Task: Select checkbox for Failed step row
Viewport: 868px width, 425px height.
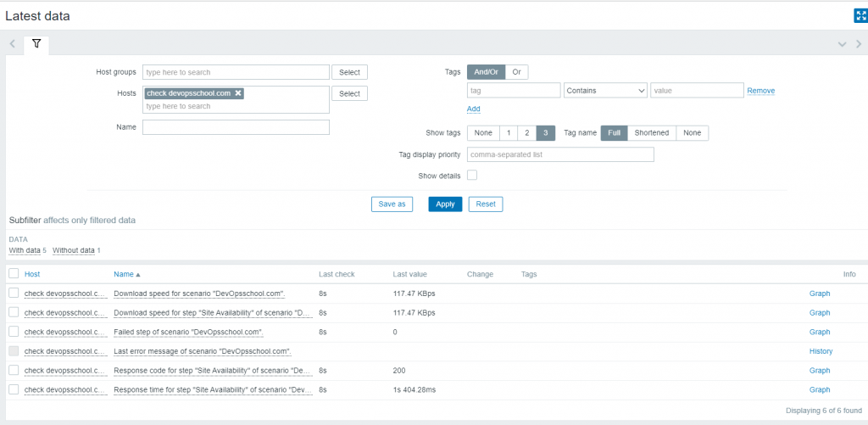Action: coord(13,332)
